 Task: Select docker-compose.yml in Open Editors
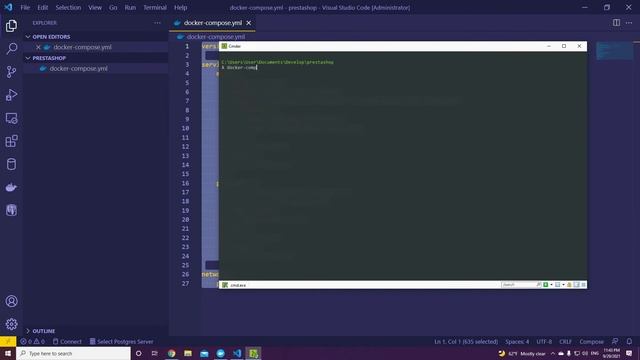[x=82, y=47]
